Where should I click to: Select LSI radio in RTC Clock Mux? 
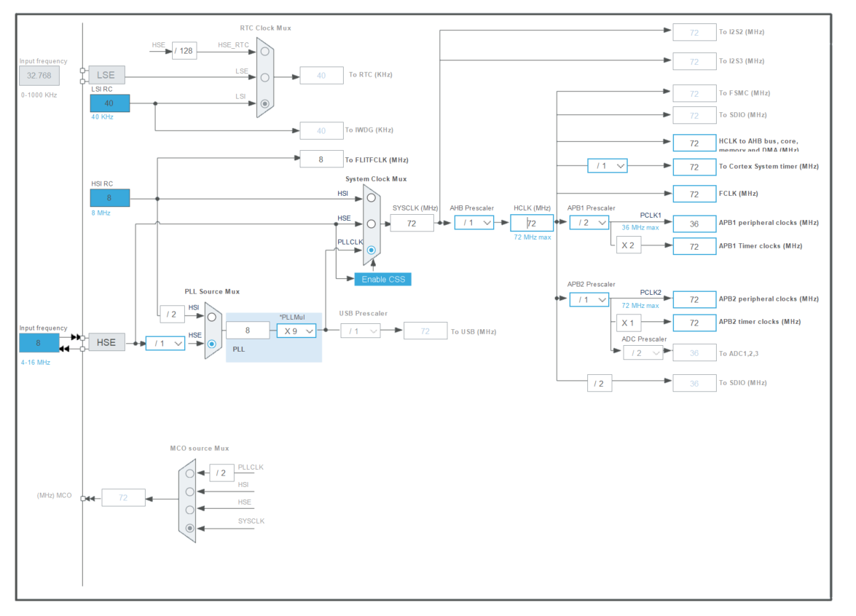pyautogui.click(x=264, y=103)
